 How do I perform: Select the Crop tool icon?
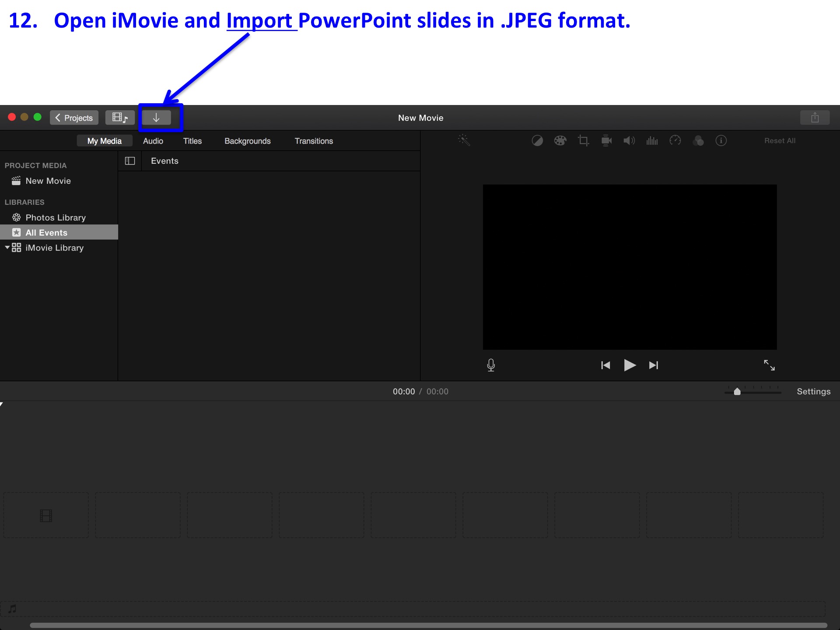click(x=582, y=140)
